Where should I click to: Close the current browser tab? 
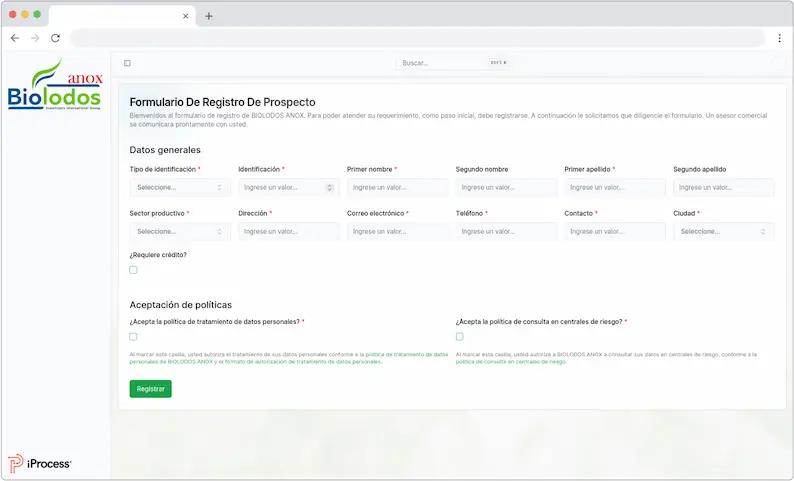(x=186, y=16)
